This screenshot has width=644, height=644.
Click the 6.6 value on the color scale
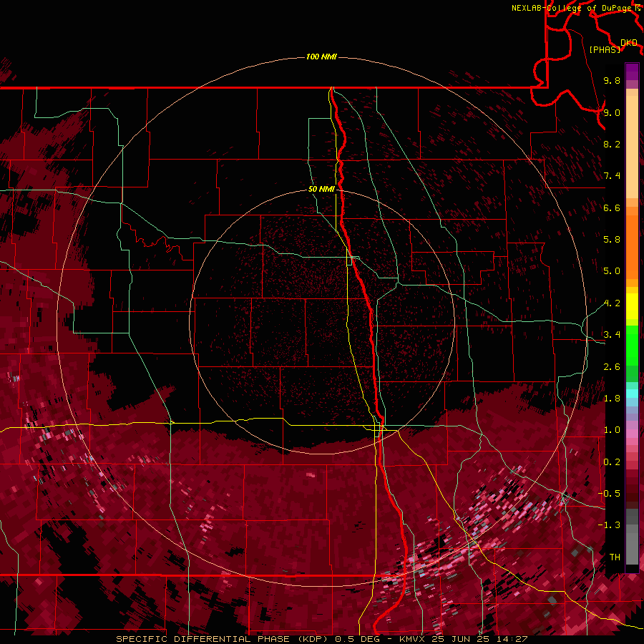[x=612, y=208]
